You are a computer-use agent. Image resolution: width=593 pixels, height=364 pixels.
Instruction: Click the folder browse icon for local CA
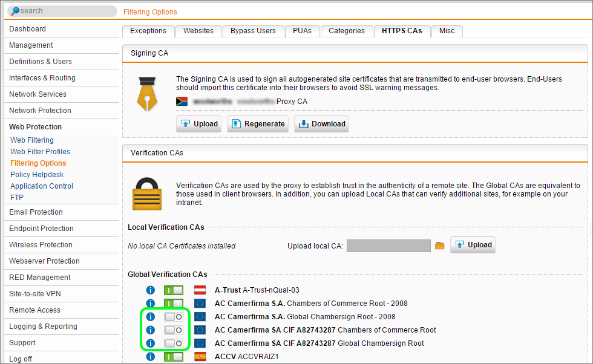pos(439,245)
